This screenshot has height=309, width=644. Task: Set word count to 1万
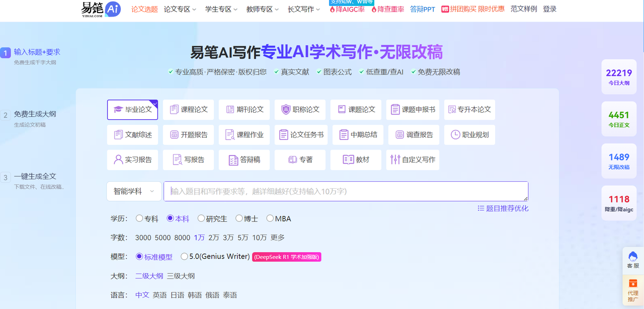pyautogui.click(x=199, y=238)
